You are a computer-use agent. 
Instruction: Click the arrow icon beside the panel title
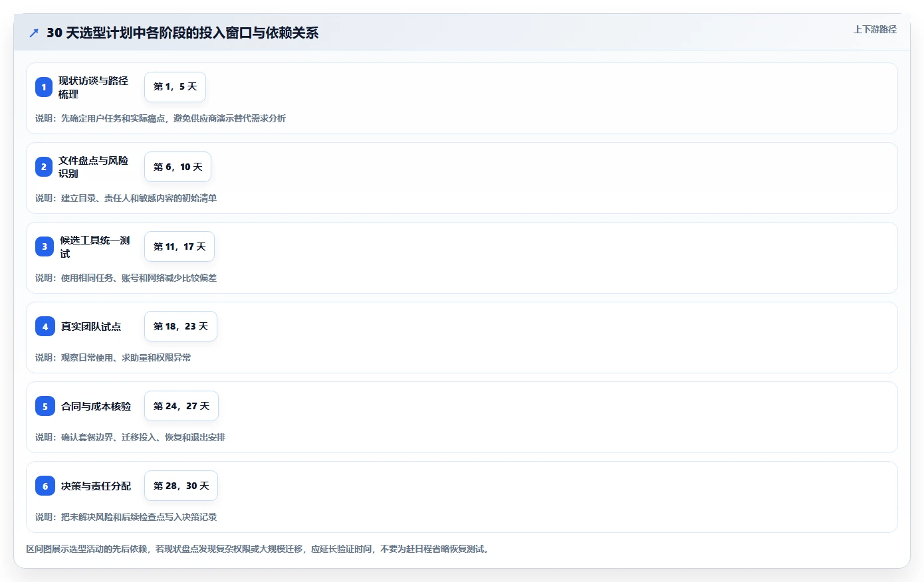point(34,33)
